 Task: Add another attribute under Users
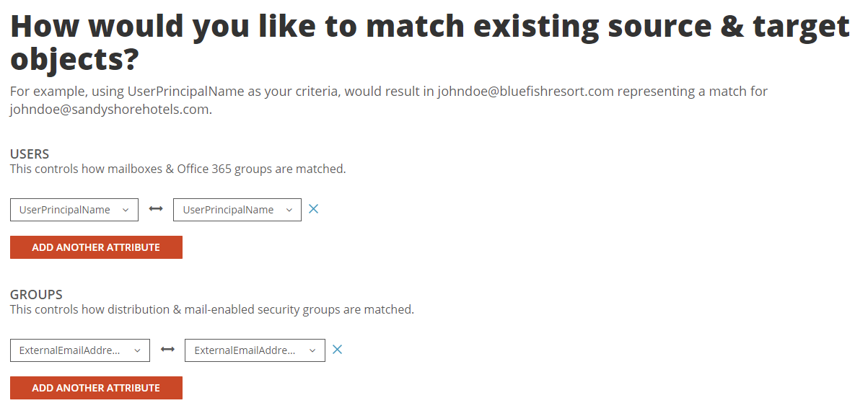(x=96, y=247)
